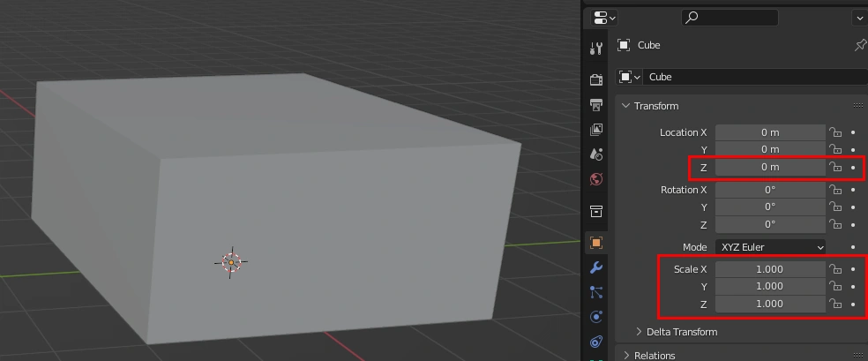Edit the Cube object name field
This screenshot has width=868, height=361.
(x=755, y=77)
